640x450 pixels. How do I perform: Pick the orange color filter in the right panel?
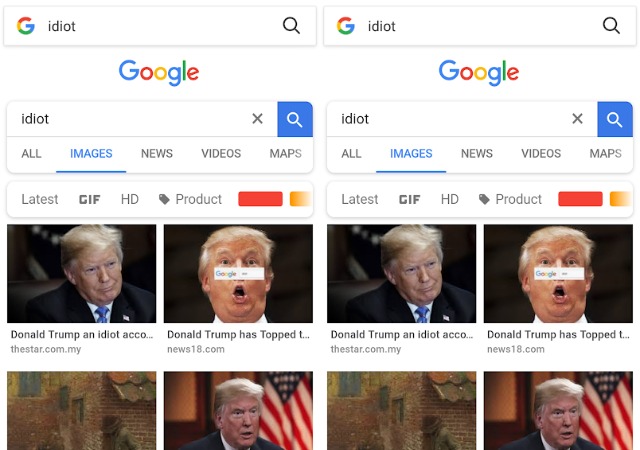click(x=620, y=199)
